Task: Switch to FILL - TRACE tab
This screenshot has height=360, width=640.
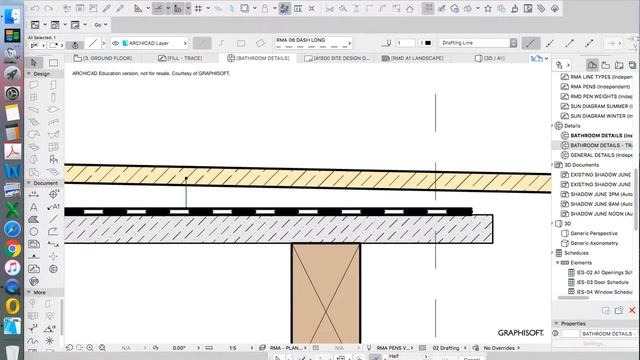Action: point(180,58)
